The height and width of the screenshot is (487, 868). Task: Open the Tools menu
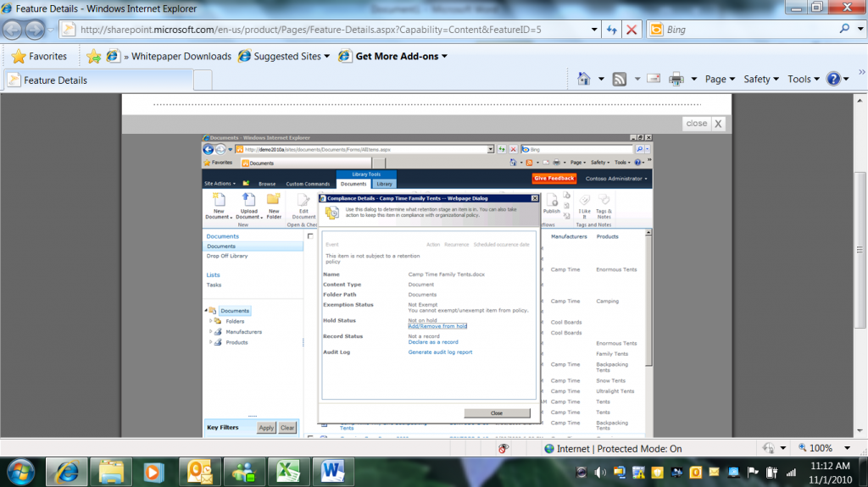click(804, 79)
